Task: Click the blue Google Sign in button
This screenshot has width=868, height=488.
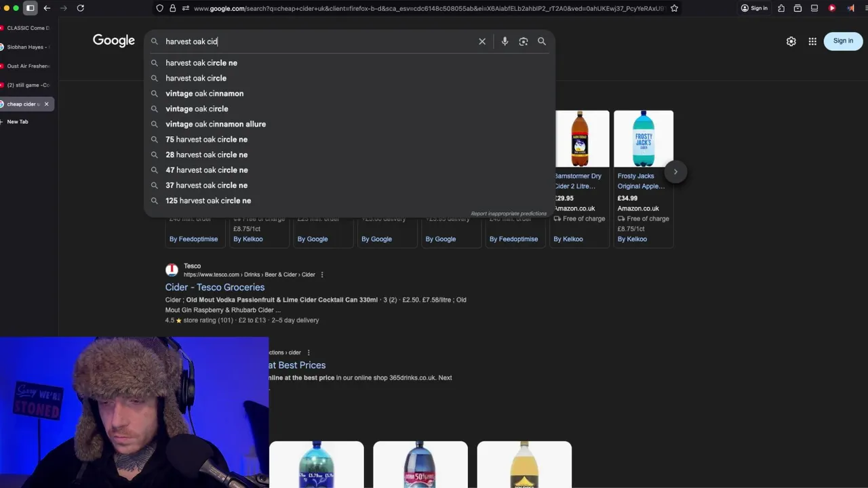Action: click(843, 41)
